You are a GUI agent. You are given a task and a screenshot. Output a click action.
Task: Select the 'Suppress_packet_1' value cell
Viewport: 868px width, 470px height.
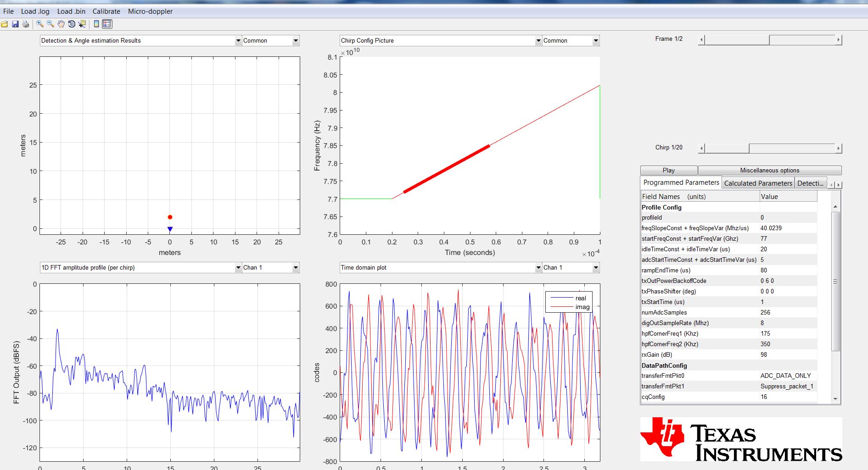[x=788, y=387]
